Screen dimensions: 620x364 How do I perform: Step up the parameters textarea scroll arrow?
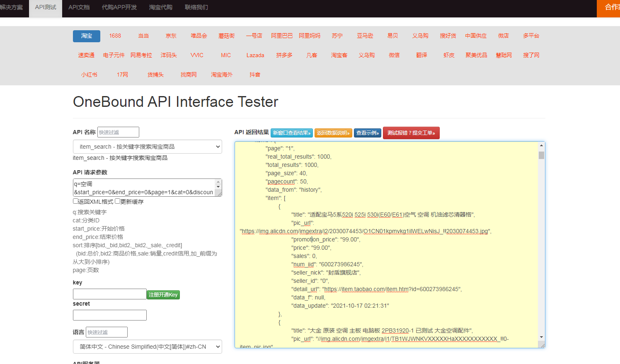click(218, 181)
